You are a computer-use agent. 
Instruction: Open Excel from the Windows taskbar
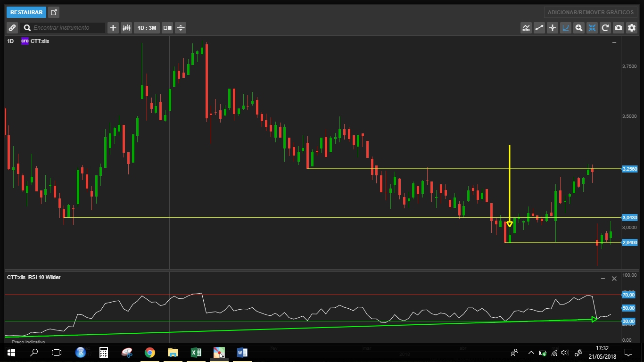(x=196, y=353)
